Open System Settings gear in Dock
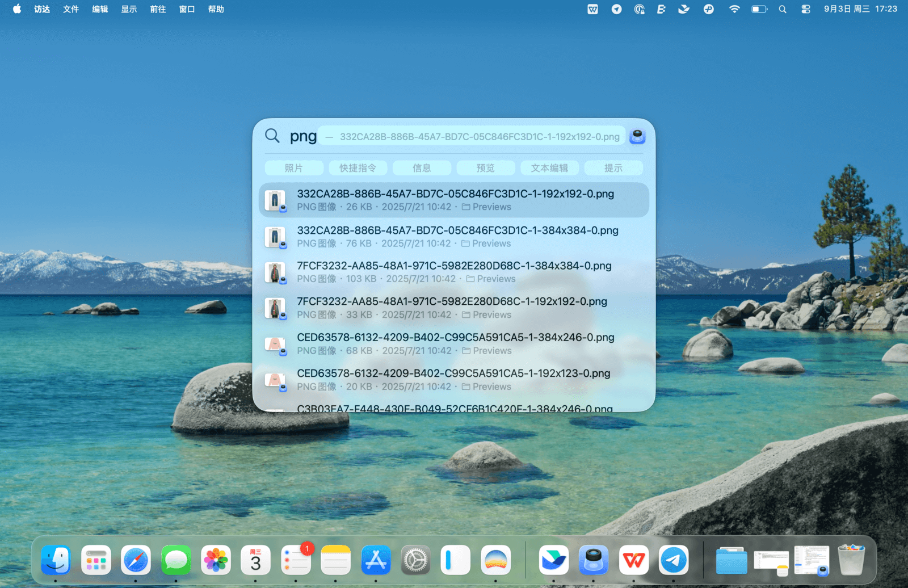 click(415, 561)
